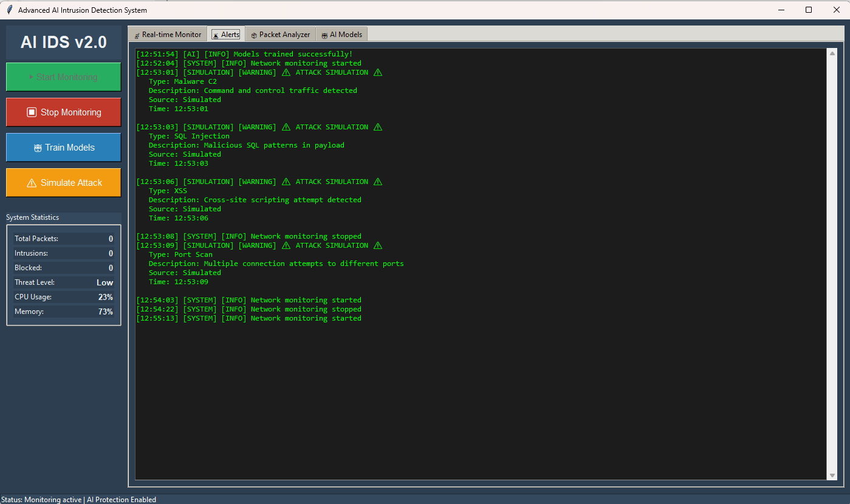Click the Alerts tab icon
The height and width of the screenshot is (504, 850).
click(x=216, y=35)
